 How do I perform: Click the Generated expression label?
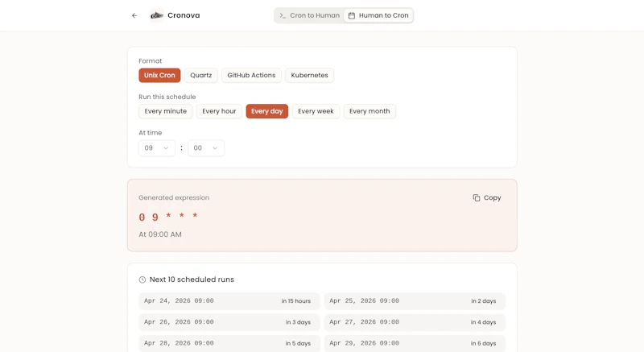[x=174, y=198]
